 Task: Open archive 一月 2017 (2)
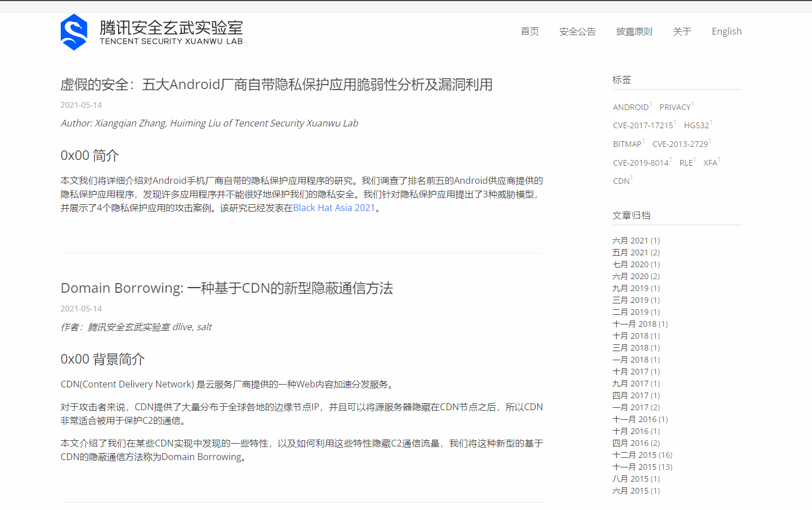636,407
